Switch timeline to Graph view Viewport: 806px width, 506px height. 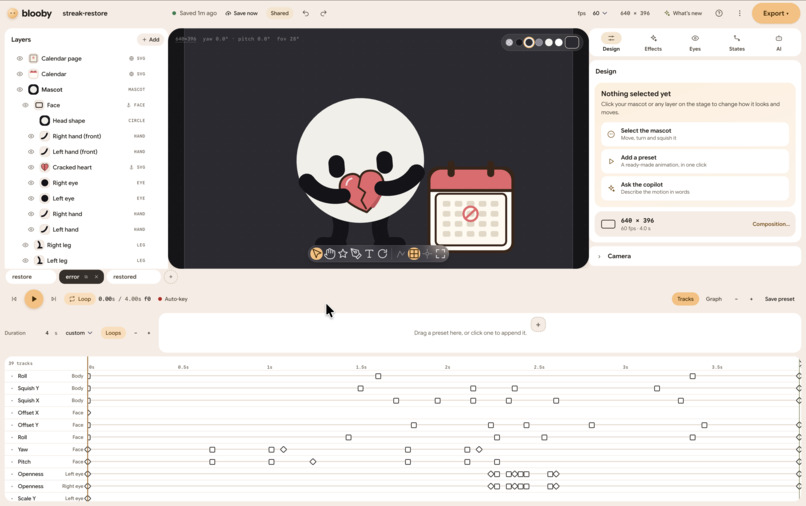(x=713, y=299)
